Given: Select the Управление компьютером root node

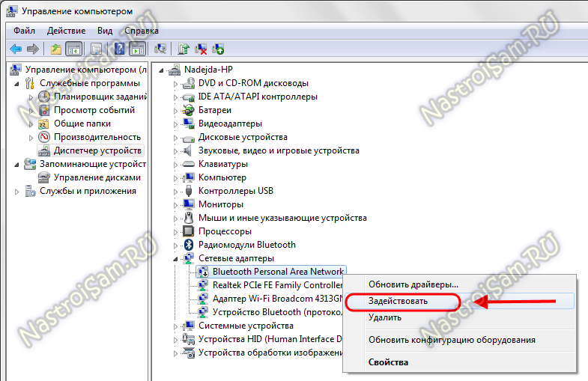Looking at the screenshot, I should click(x=86, y=70).
